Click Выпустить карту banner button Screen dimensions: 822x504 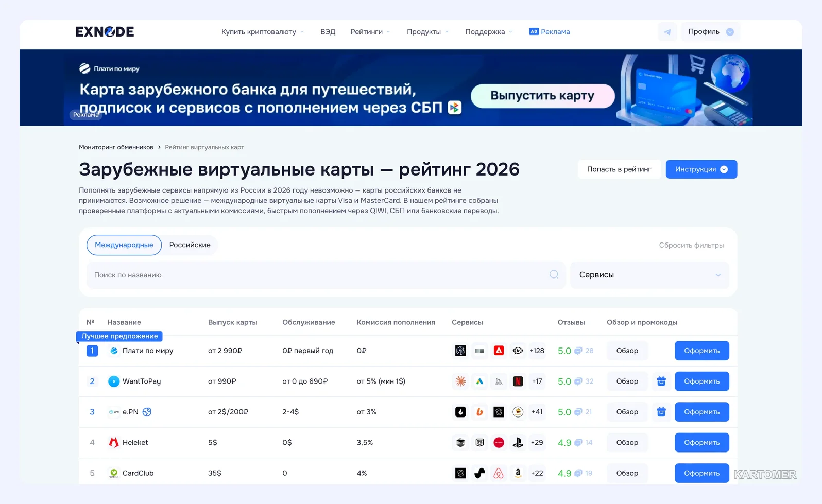[x=542, y=96]
